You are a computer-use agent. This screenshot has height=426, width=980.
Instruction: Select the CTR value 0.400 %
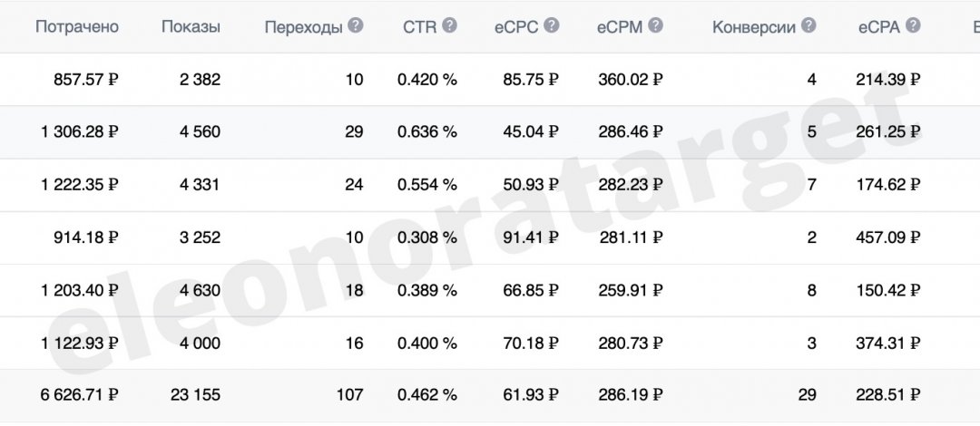click(427, 343)
